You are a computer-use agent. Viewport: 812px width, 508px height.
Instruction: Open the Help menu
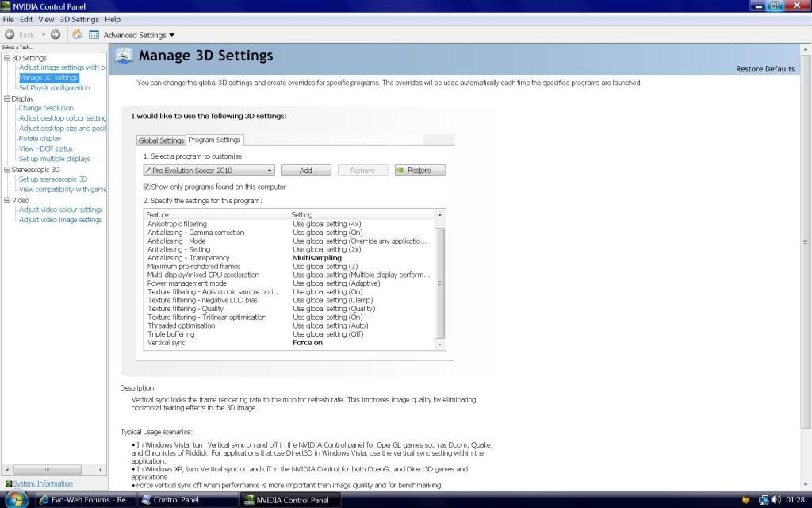coord(113,19)
